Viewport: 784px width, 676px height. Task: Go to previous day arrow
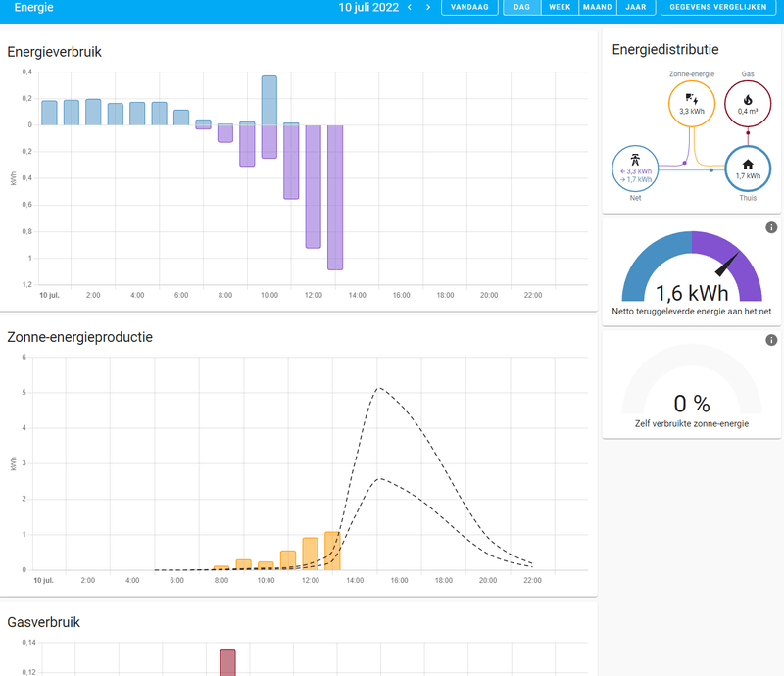point(410,7)
